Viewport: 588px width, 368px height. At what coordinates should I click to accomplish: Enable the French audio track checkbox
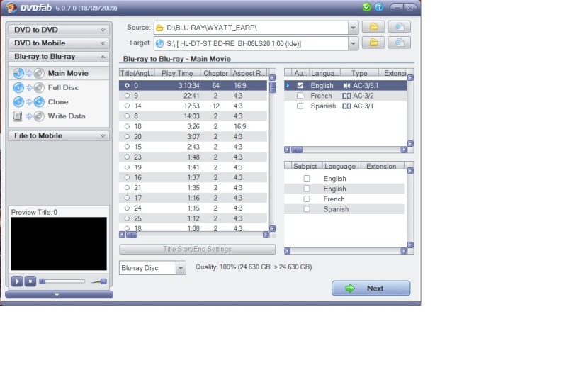coord(300,96)
